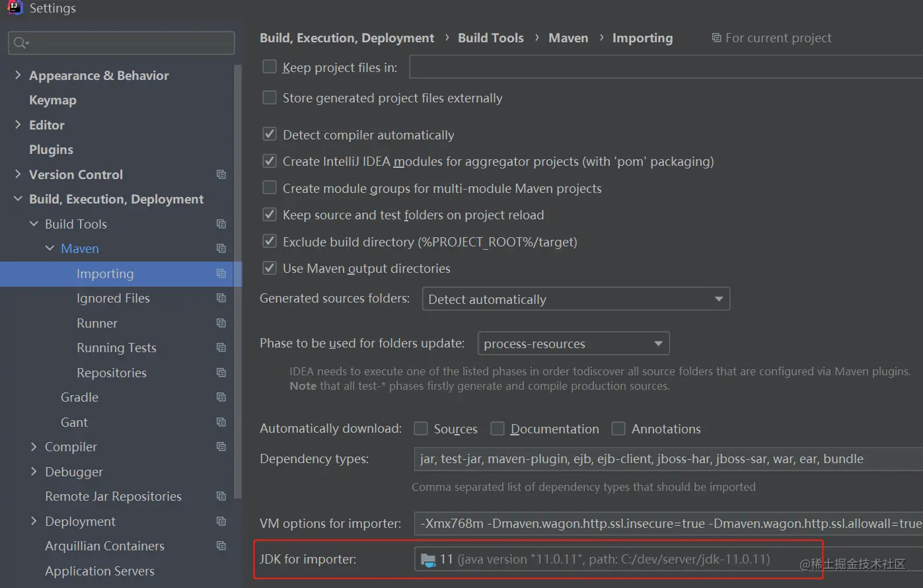Screen dimensions: 923x588
Task: Uncheck 'Detect compiler automatically'
Action: click(270, 134)
